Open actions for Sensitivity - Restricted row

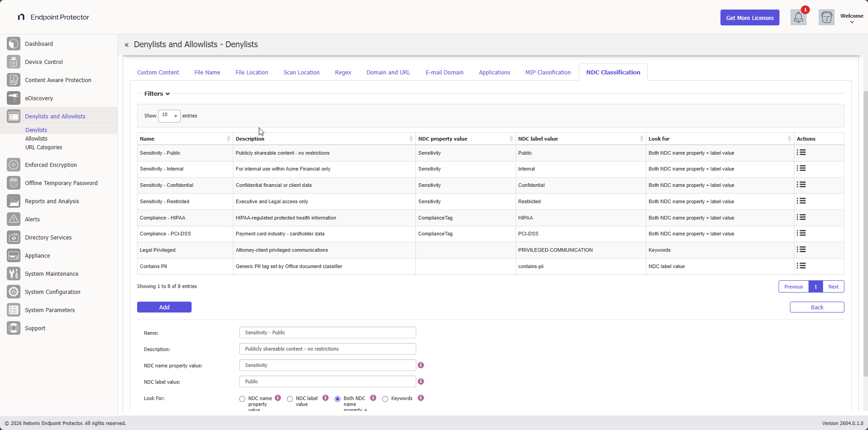pyautogui.click(x=801, y=201)
